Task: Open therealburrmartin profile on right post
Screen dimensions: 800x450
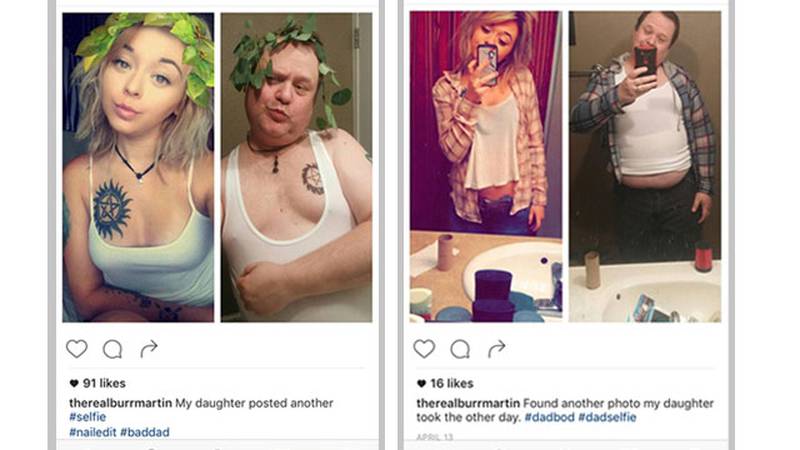Action: point(468,403)
